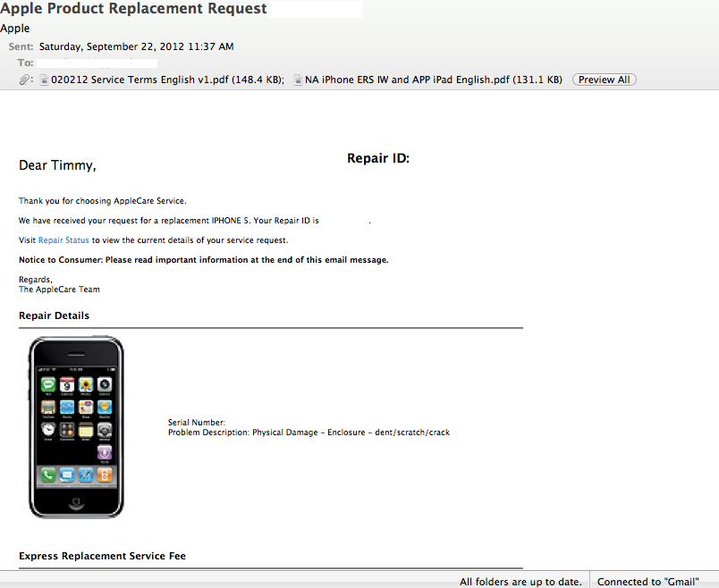
Task: Click the sender name Apple
Action: pyautogui.click(x=14, y=29)
